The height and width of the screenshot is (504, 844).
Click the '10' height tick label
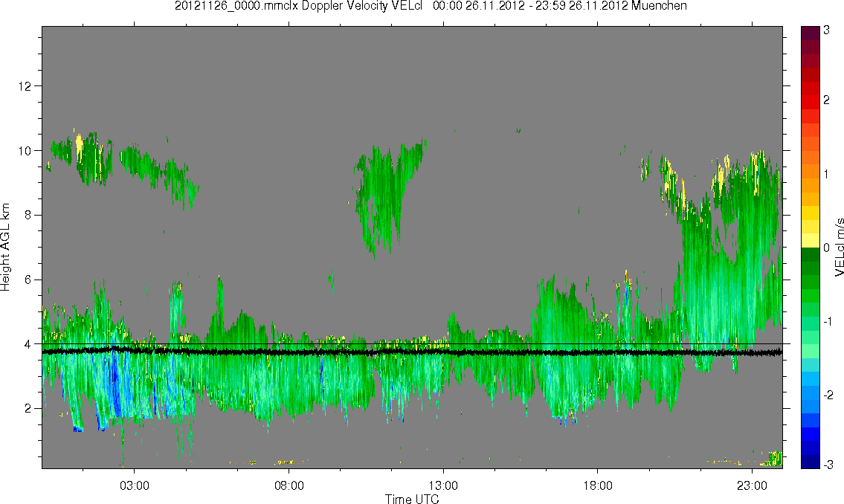[25, 151]
